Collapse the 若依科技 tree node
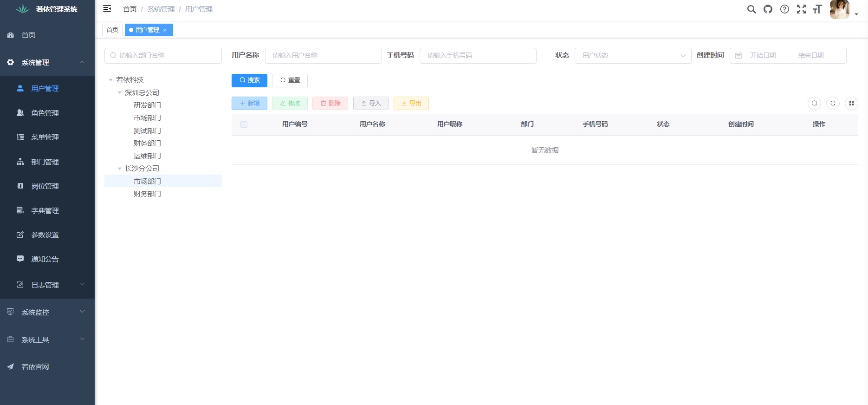The height and width of the screenshot is (405, 868). 111,80
